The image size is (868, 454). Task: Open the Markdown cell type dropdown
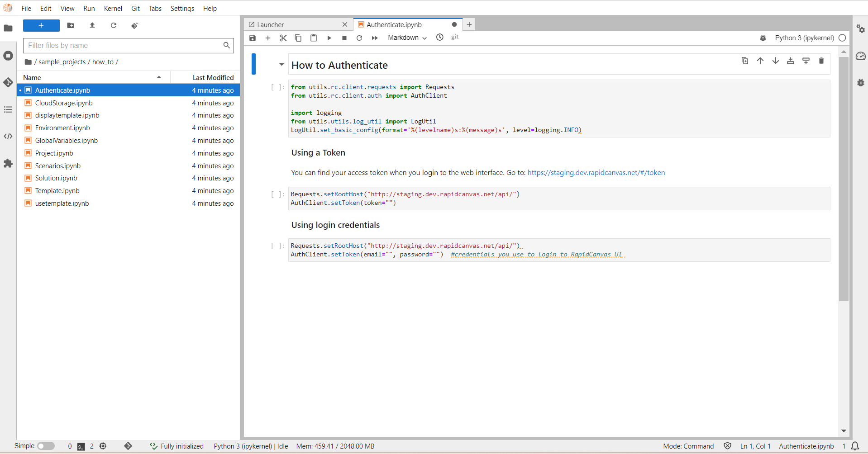(x=407, y=38)
